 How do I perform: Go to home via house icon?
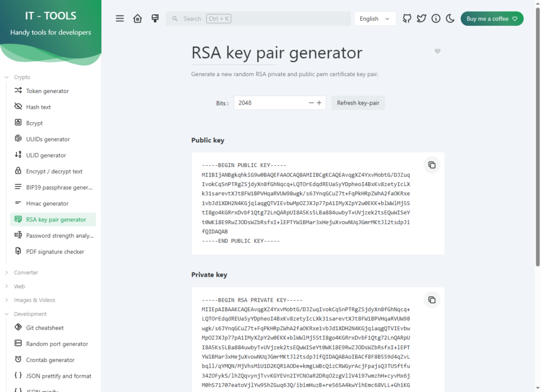137,18
